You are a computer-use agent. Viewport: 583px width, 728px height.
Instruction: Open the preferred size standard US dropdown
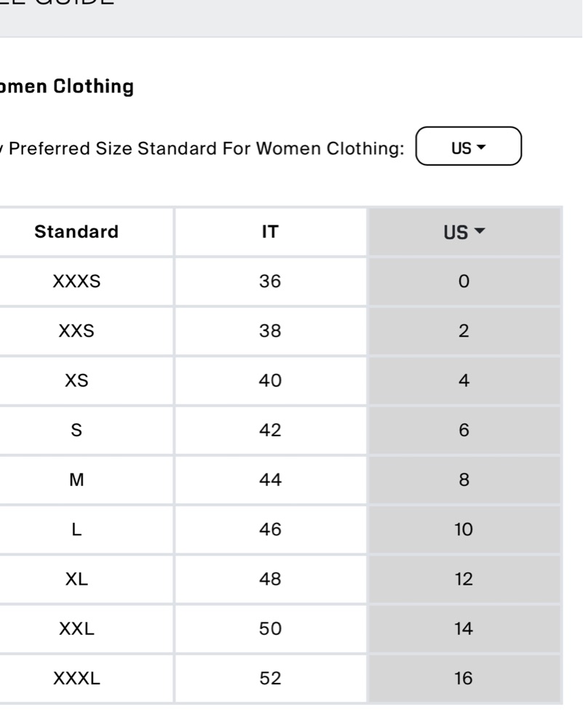tap(468, 146)
